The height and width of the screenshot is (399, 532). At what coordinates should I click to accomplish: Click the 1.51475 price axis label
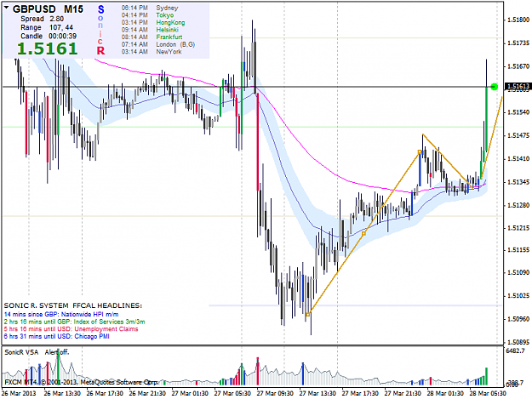518,135
